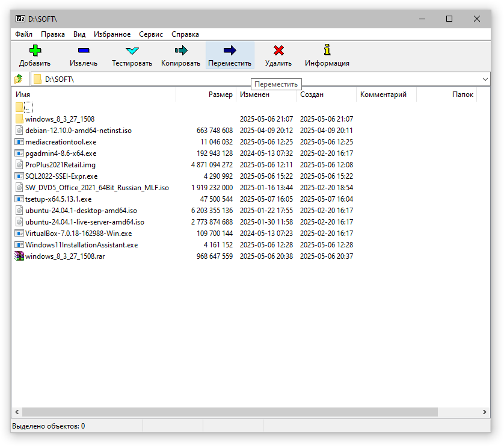Open the Сервис menu
This screenshot has width=504, height=446.
(151, 34)
